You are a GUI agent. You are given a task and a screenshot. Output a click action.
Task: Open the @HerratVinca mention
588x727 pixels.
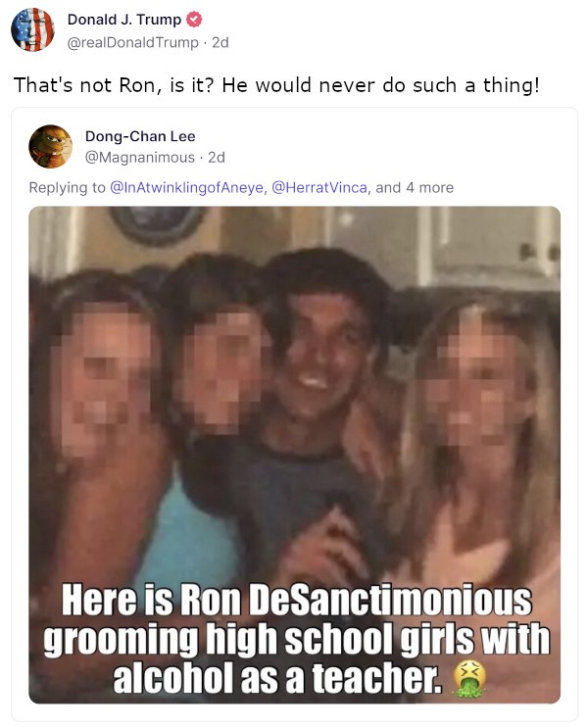pyautogui.click(x=320, y=188)
